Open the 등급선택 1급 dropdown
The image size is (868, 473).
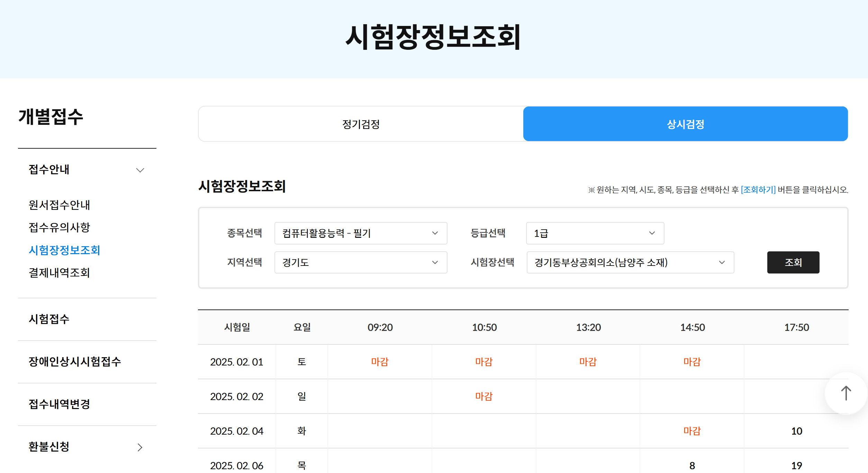(x=595, y=233)
